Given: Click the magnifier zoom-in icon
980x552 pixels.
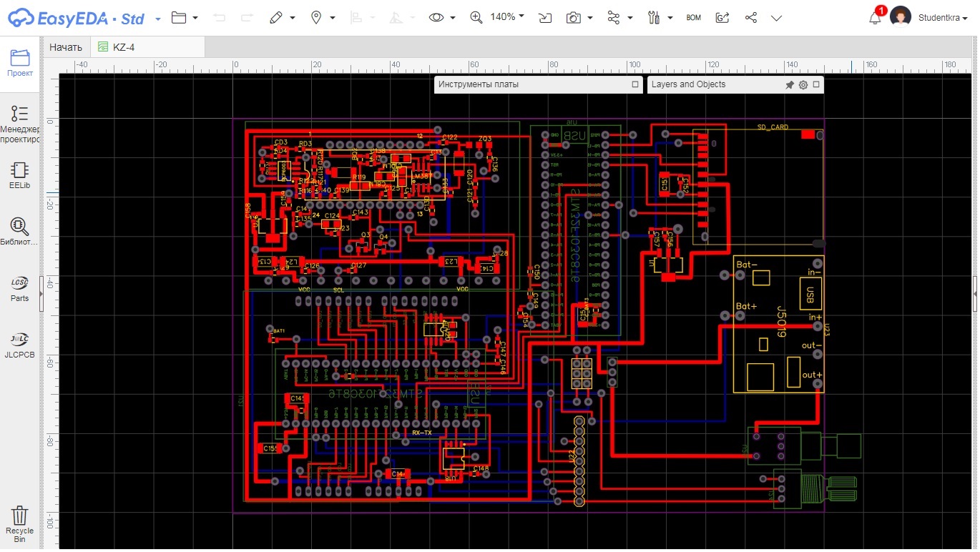Looking at the screenshot, I should 476,17.
